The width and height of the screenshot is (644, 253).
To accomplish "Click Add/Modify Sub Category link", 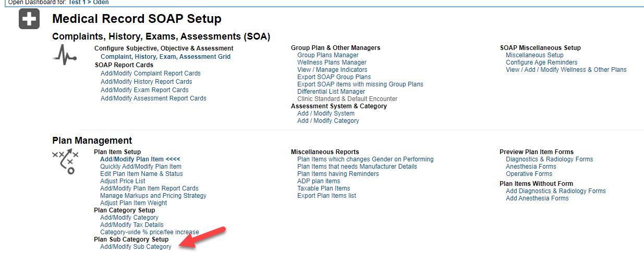I will click(136, 247).
